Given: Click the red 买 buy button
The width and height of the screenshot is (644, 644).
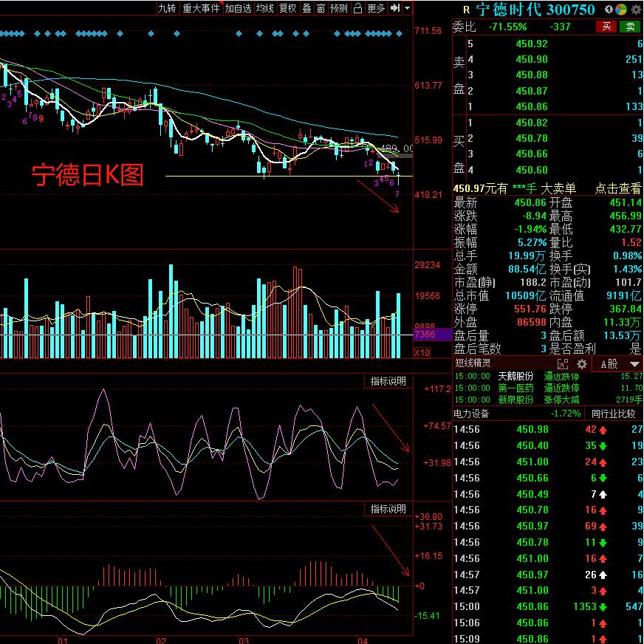Looking at the screenshot, I should pyautogui.click(x=606, y=27).
